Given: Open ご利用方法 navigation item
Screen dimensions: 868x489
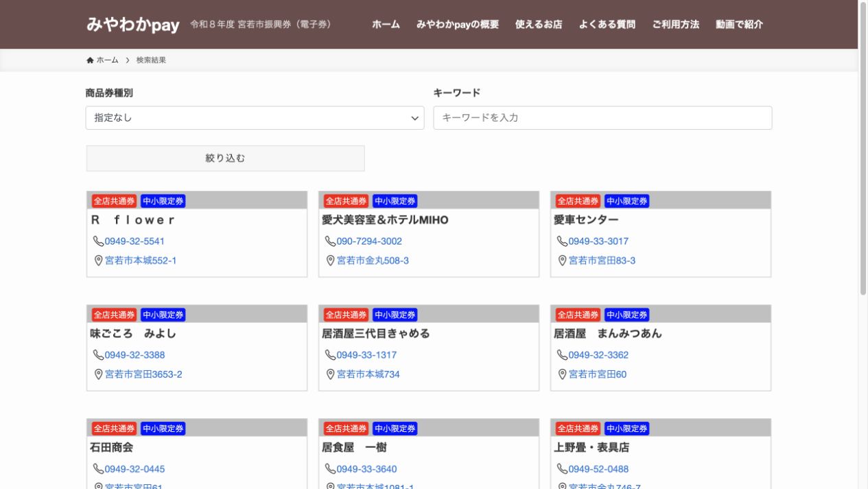Looking at the screenshot, I should pyautogui.click(x=676, y=25).
